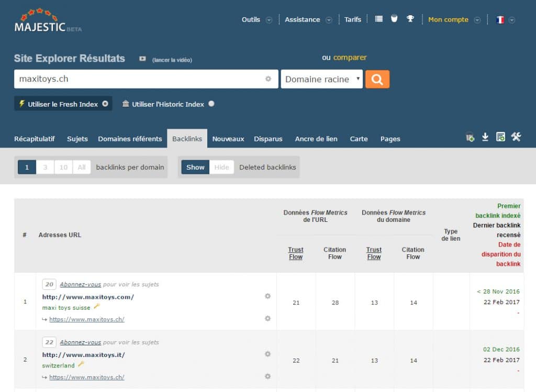536x392 pixels.
Task: Click key icon next to switzerland anchor
Action: click(81, 364)
